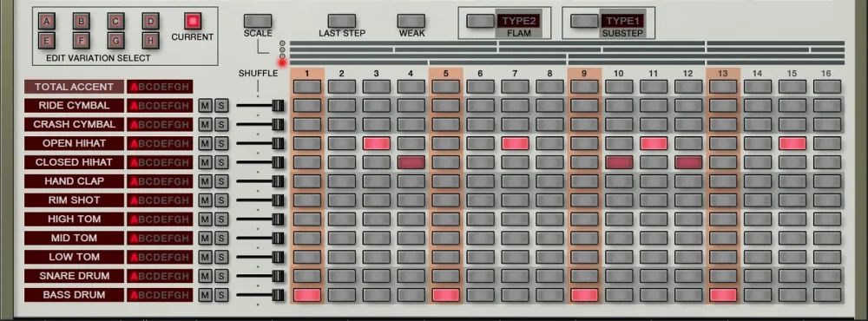868x321 pixels.
Task: Select the TOTAL ACCENT row label
Action: 74,87
